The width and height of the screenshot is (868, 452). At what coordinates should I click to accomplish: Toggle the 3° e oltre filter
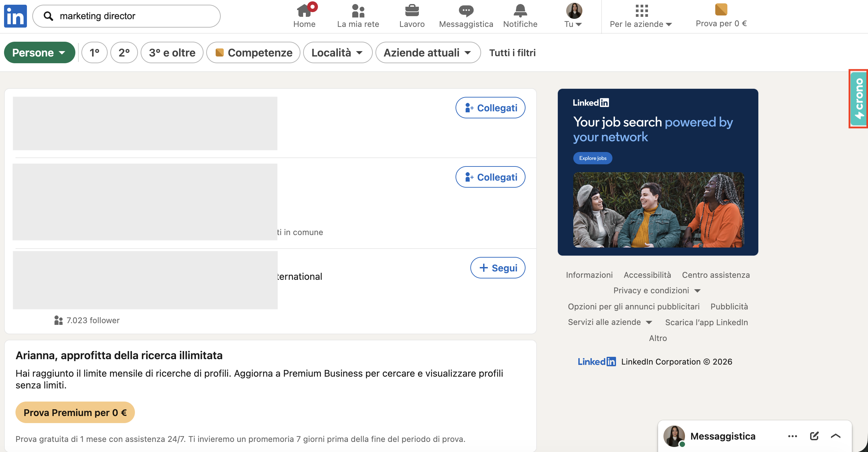pyautogui.click(x=172, y=52)
